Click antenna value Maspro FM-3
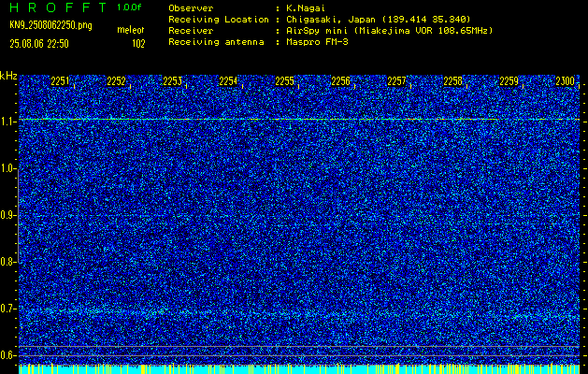 coord(317,42)
